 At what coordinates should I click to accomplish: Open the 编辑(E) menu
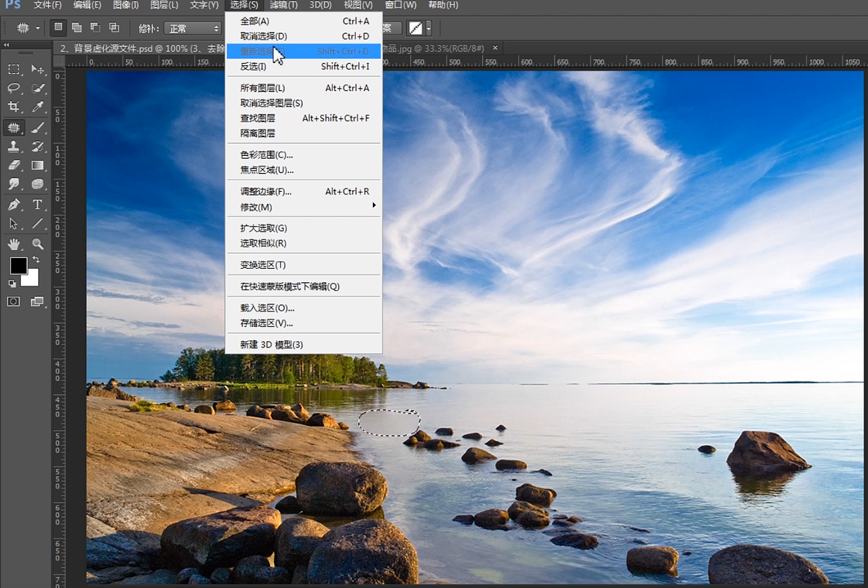[x=87, y=5]
